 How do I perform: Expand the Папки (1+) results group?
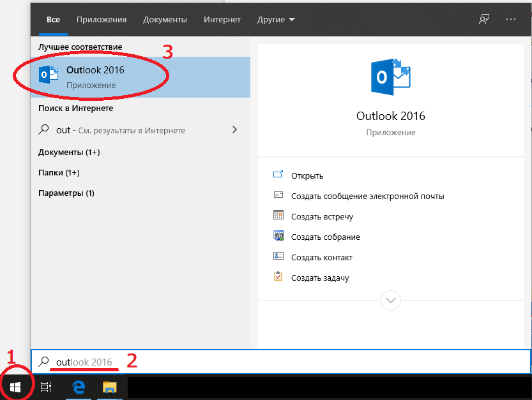pyautogui.click(x=59, y=172)
